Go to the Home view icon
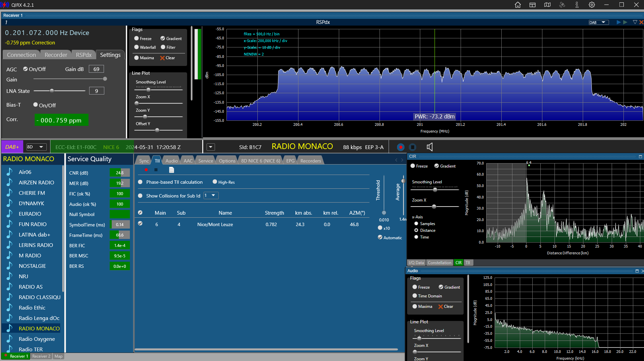The width and height of the screenshot is (644, 361). point(518,5)
